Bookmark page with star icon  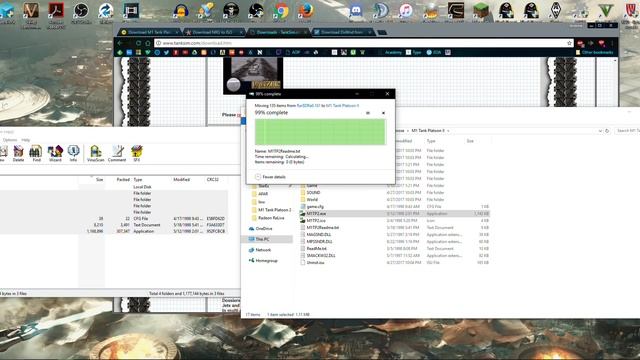pyautogui.click(x=569, y=43)
